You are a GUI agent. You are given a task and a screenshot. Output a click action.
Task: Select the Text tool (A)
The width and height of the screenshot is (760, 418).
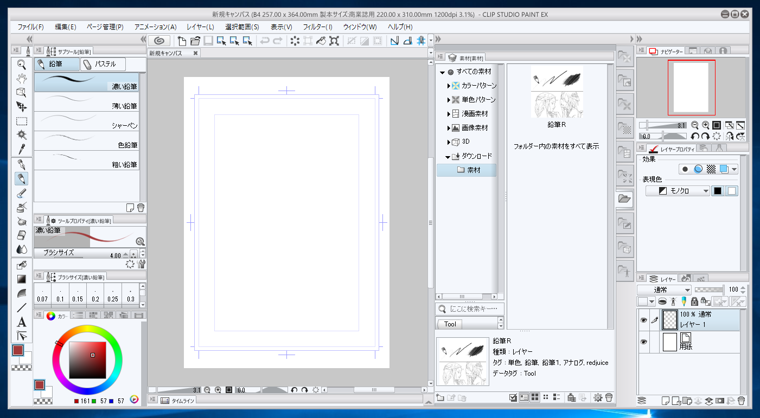[21, 322]
